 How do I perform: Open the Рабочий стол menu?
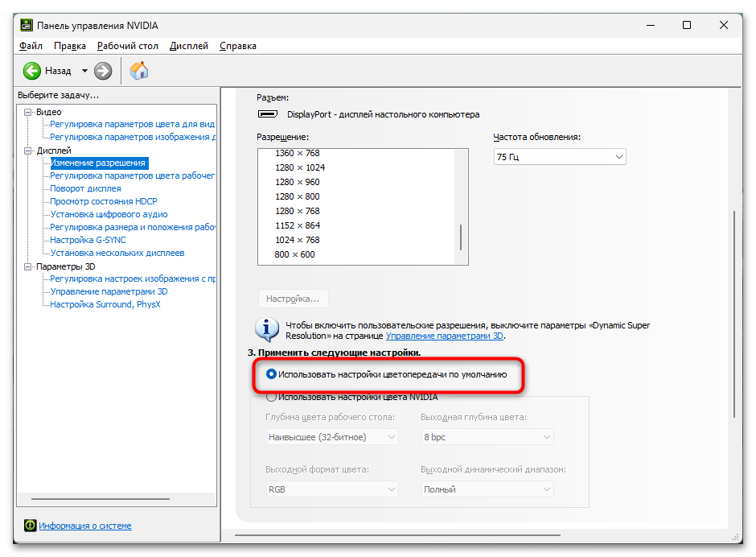128,46
